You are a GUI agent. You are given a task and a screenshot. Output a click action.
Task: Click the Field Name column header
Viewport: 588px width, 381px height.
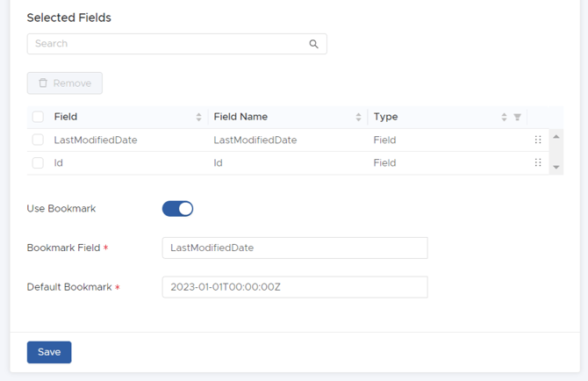(240, 117)
